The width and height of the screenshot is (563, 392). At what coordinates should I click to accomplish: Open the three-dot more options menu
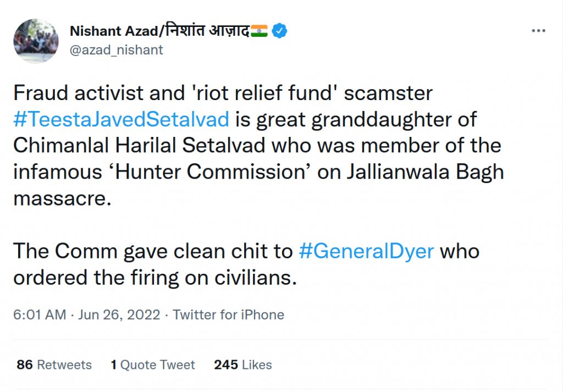pos(538,31)
